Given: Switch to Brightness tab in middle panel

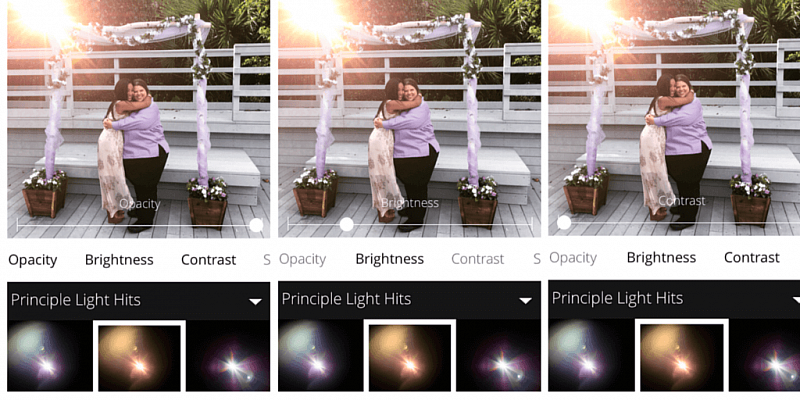Looking at the screenshot, I should (x=389, y=259).
